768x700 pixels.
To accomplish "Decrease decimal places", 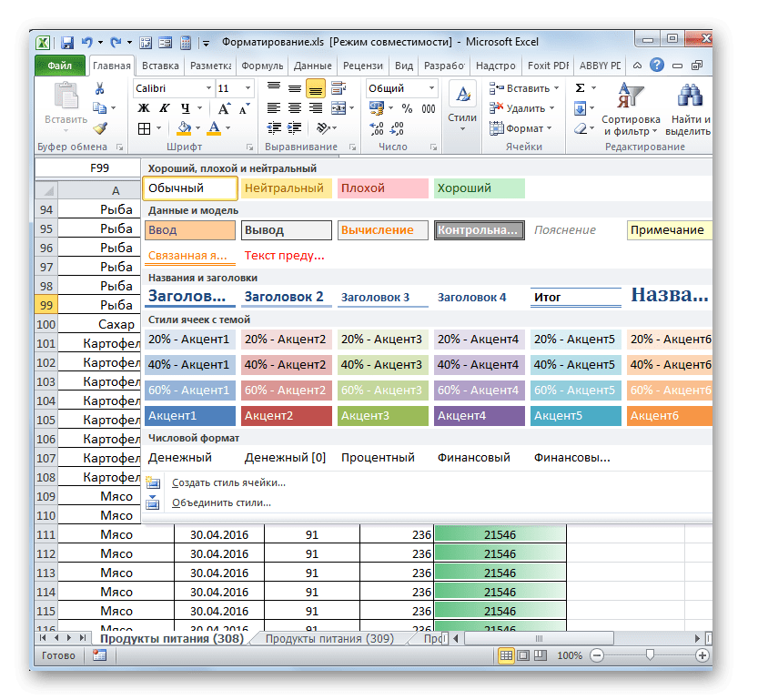I will [397, 128].
